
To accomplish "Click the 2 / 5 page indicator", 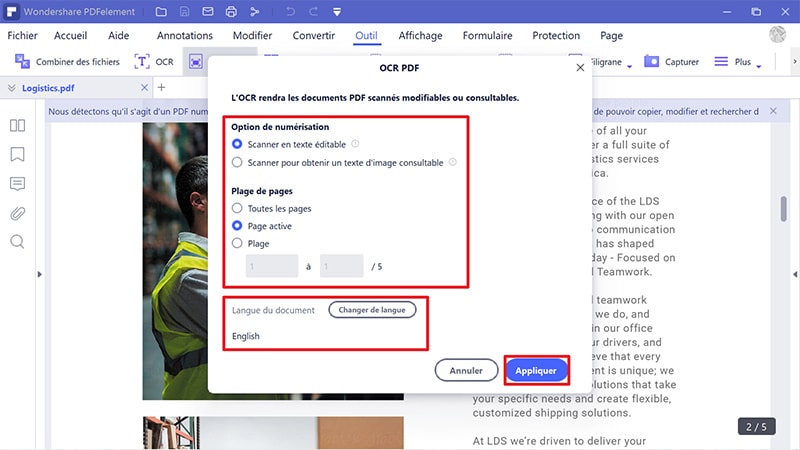I will (756, 427).
